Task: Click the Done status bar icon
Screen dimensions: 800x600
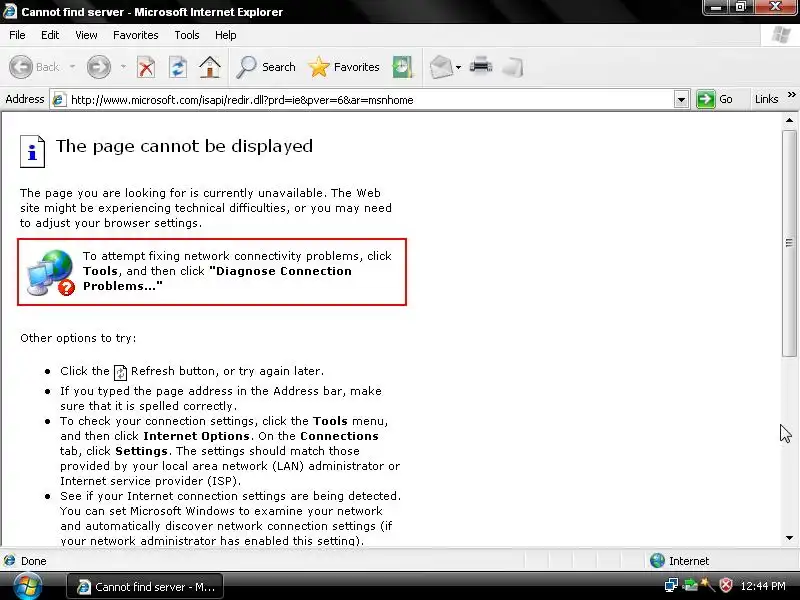Action: (9, 561)
